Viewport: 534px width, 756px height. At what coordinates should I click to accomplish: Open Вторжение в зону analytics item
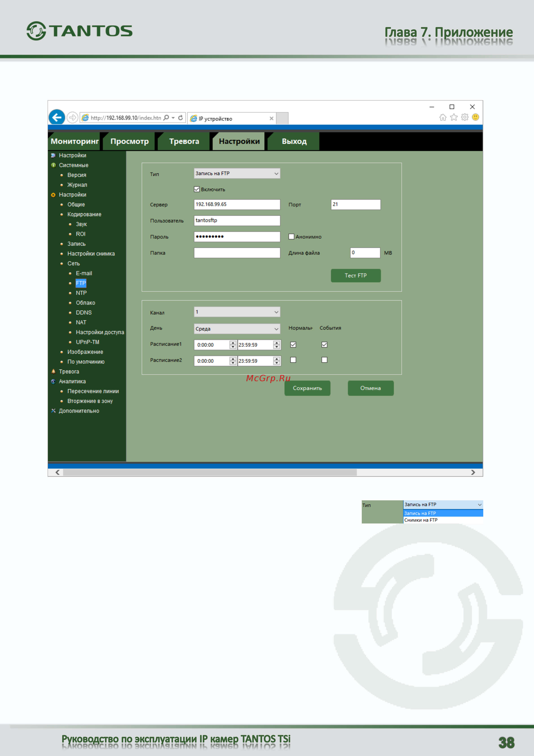(x=90, y=401)
